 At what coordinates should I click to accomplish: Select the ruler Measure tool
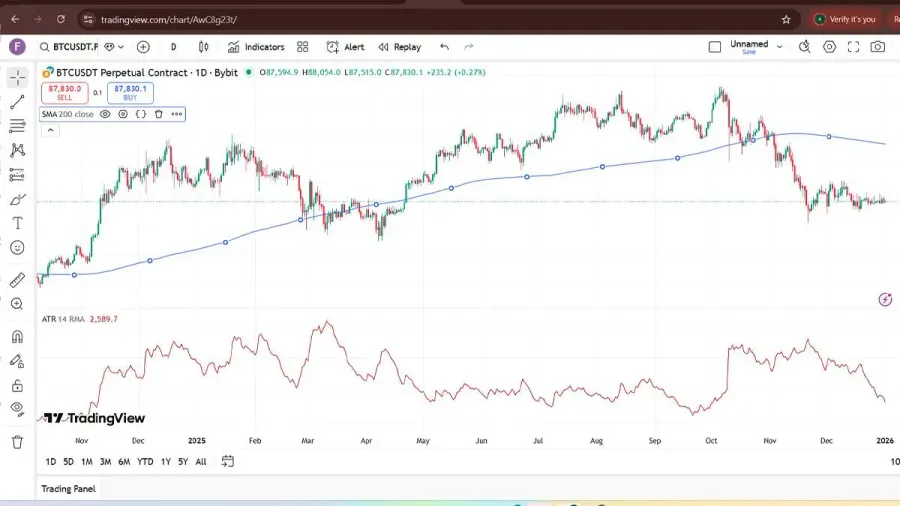[x=18, y=279]
